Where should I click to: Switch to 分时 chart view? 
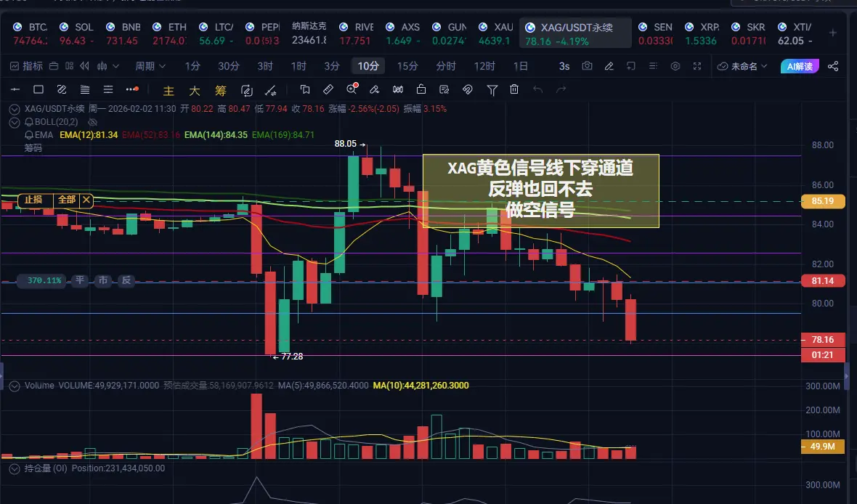point(446,66)
